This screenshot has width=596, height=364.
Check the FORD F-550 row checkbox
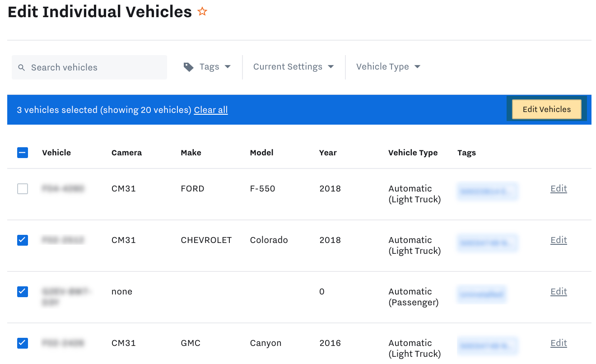coord(23,189)
